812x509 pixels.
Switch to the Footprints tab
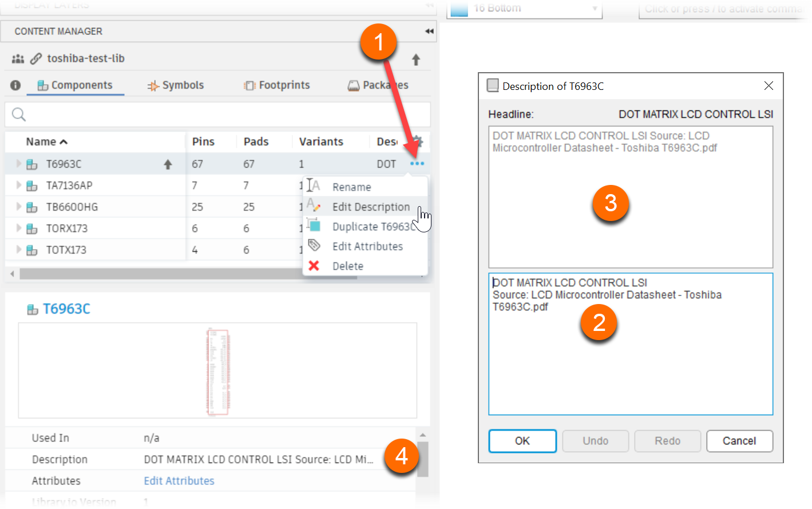[277, 85]
